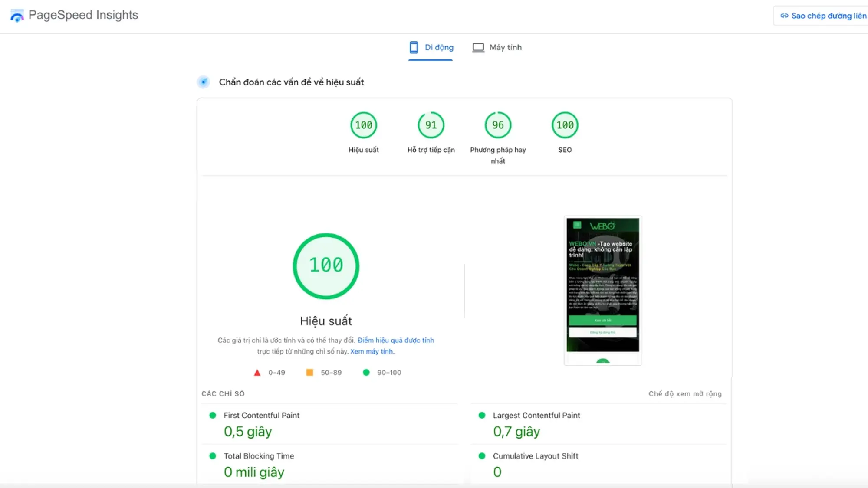868x488 pixels.
Task: Select the 90–100 legend text
Action: click(389, 373)
